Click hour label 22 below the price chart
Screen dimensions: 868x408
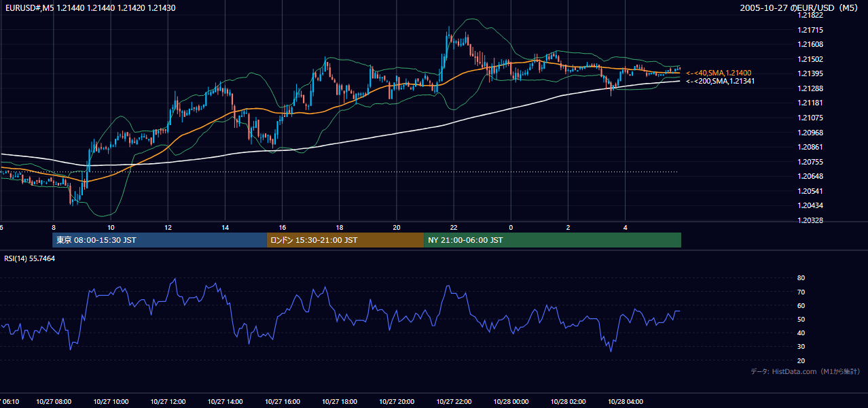(x=454, y=228)
